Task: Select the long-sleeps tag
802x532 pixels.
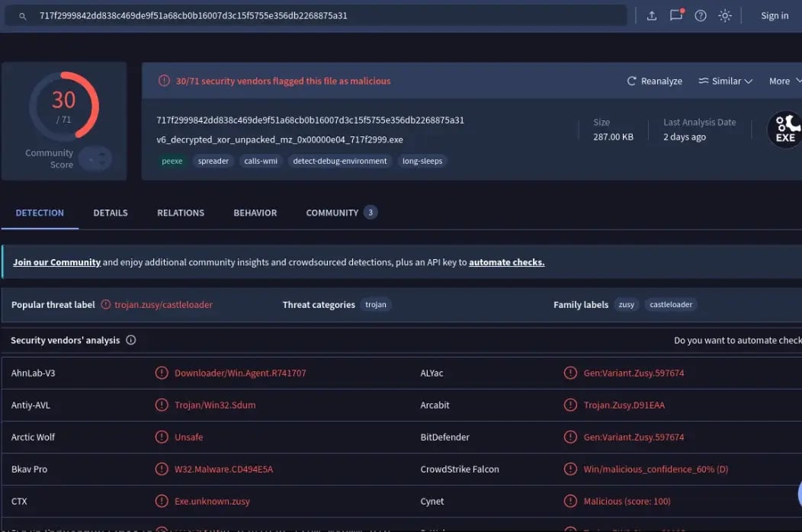Action: [x=422, y=161]
